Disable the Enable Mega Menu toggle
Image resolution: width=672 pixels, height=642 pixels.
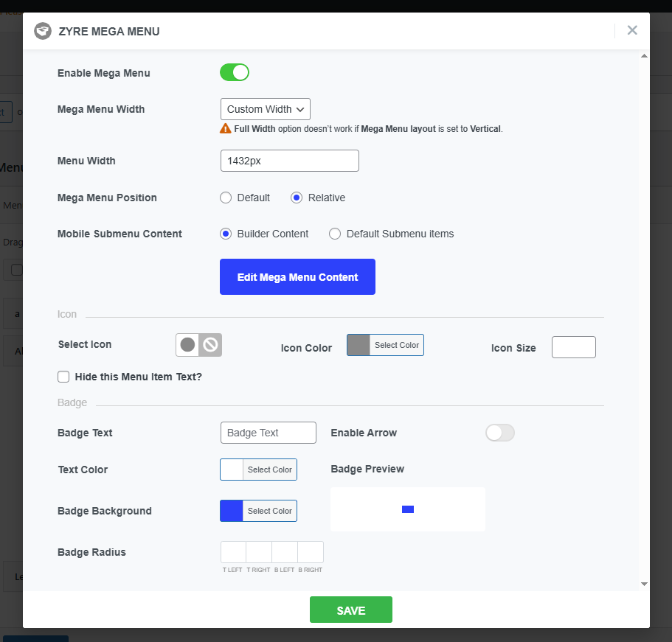[235, 72]
